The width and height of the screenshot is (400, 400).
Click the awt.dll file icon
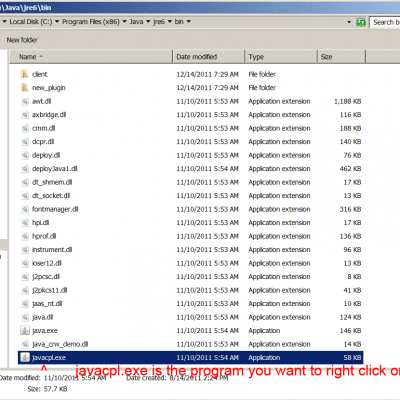pos(25,101)
